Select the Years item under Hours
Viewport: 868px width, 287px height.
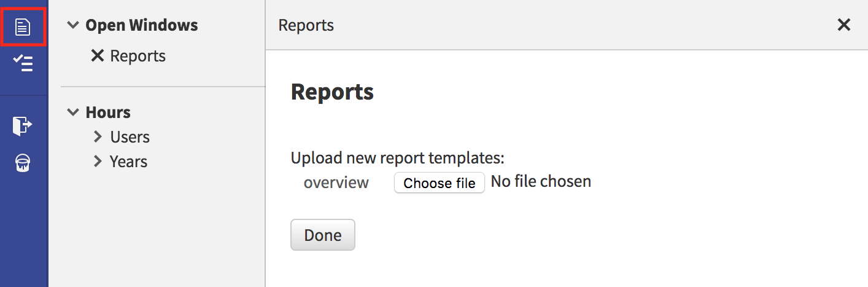click(128, 162)
